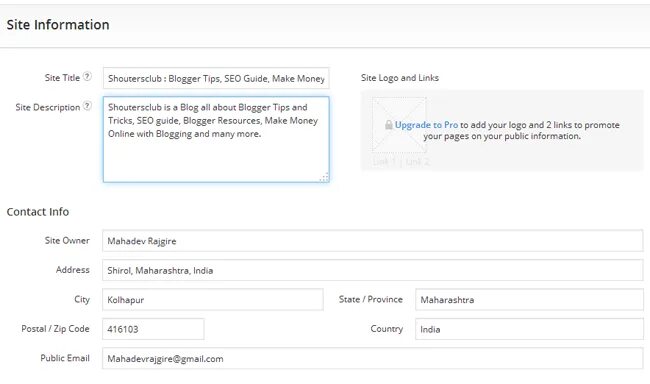The height and width of the screenshot is (384, 650).
Task: Click the lock icon beside Upgrade to Pro
Action: coord(388,125)
